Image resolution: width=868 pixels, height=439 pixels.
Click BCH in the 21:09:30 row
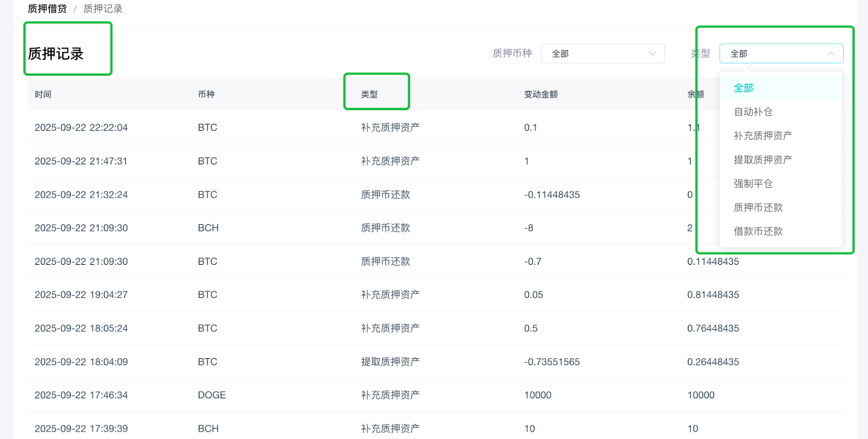pyautogui.click(x=208, y=228)
